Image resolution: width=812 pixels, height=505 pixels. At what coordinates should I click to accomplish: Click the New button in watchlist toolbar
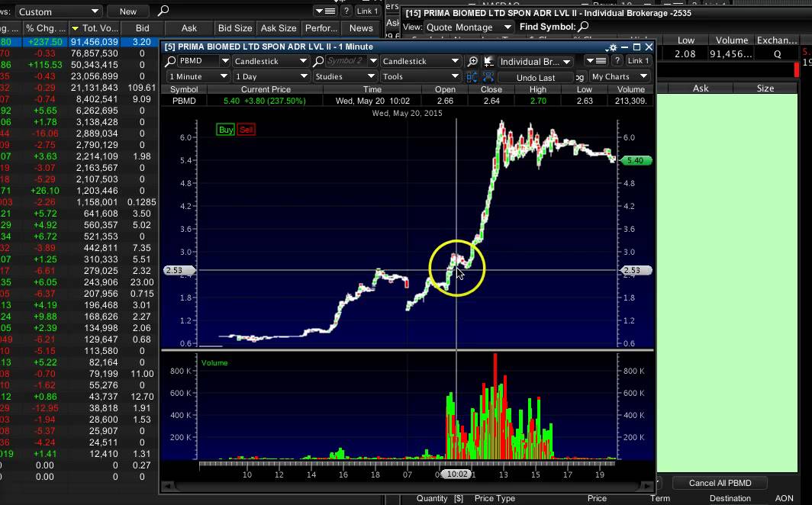click(x=128, y=11)
